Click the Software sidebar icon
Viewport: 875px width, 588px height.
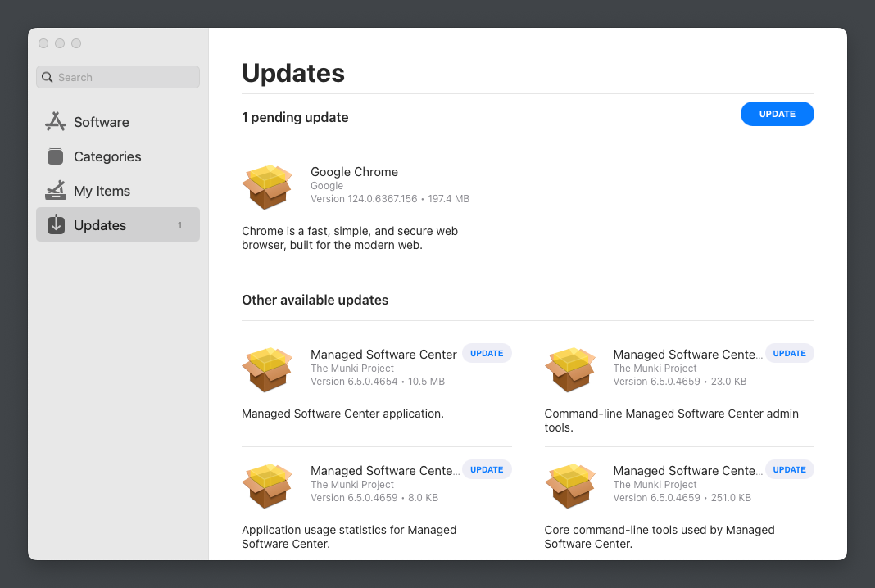55,122
